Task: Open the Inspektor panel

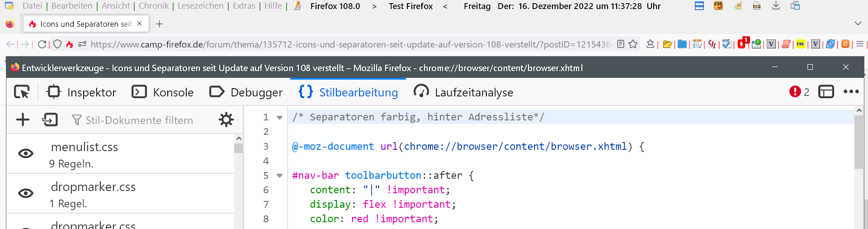Action: pos(81,92)
